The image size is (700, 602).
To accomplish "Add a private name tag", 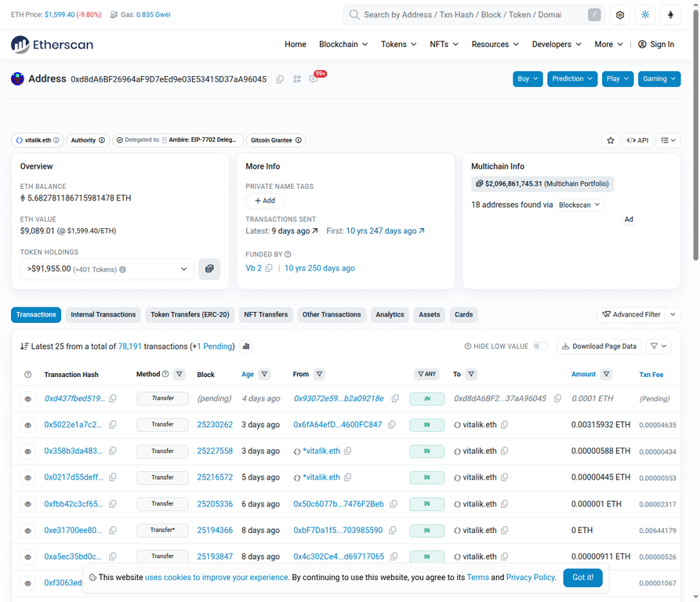I will 265,201.
